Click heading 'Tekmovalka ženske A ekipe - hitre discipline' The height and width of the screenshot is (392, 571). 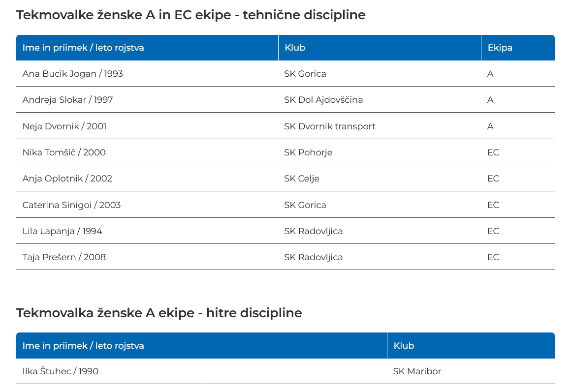(159, 313)
